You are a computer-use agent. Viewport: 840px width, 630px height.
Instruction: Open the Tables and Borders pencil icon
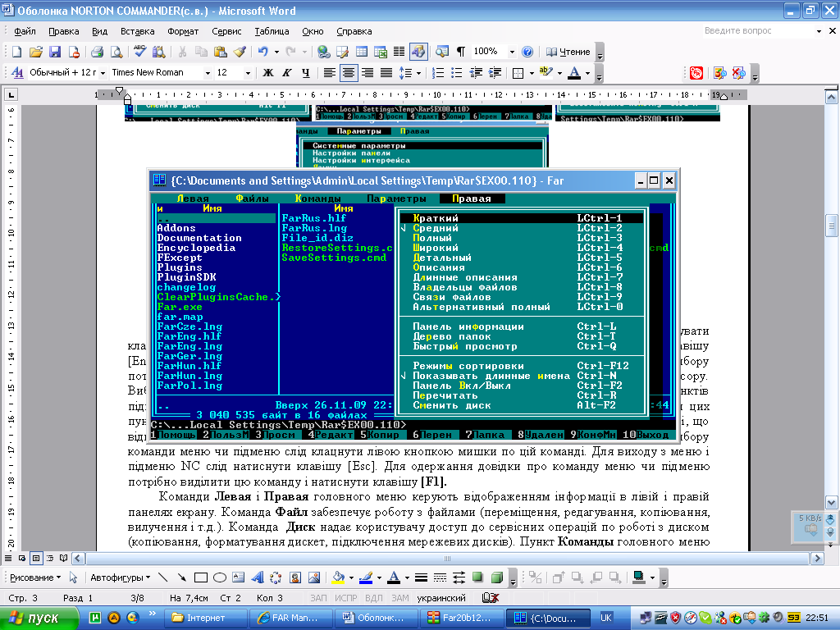(x=342, y=52)
